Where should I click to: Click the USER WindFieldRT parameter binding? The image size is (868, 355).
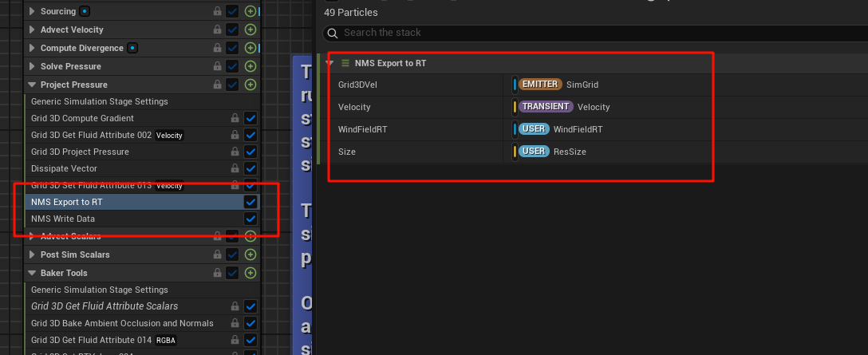click(561, 129)
